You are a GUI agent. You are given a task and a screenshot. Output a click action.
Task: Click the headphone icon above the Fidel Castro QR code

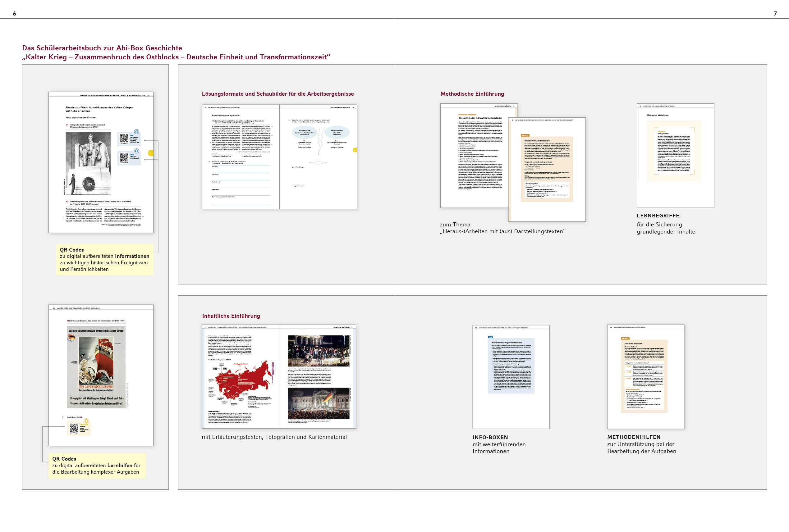pos(136,151)
